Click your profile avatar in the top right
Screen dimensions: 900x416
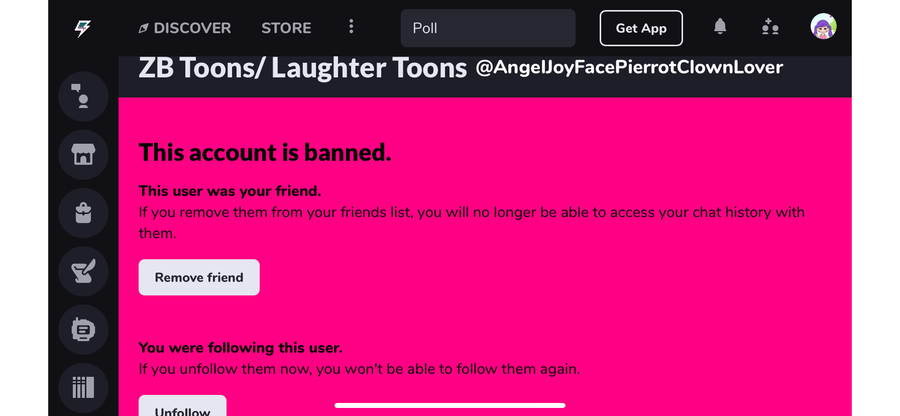[823, 28]
